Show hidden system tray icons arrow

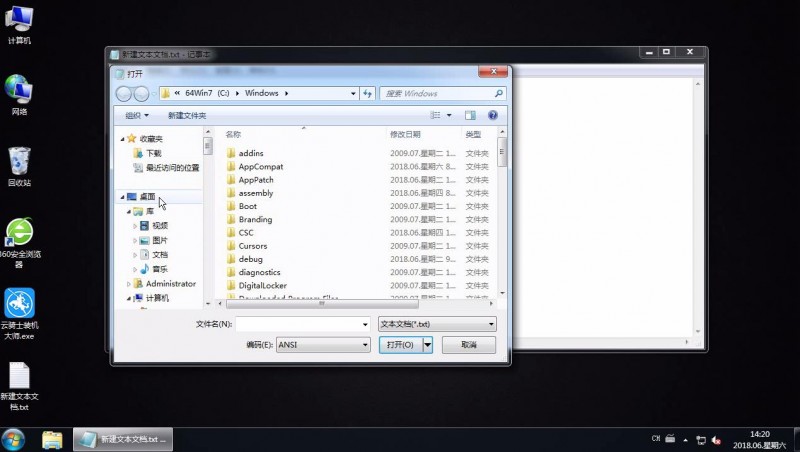(685, 440)
